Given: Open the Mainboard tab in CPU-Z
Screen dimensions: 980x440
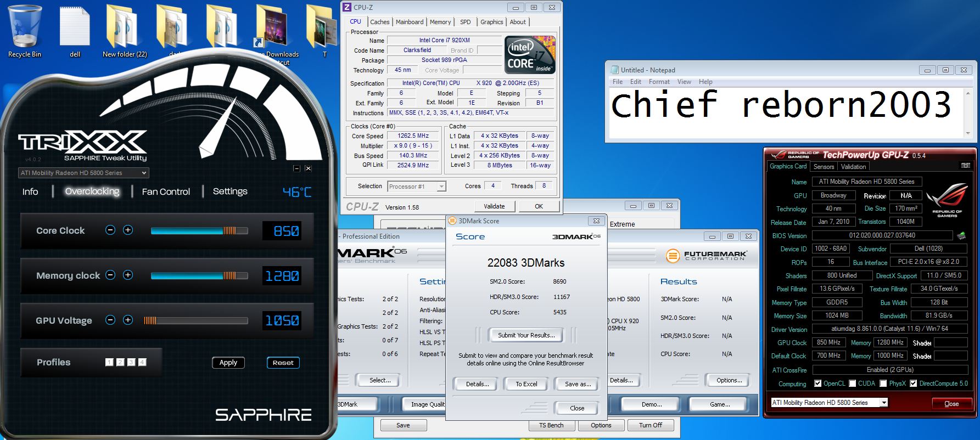Looking at the screenshot, I should pyautogui.click(x=410, y=22).
